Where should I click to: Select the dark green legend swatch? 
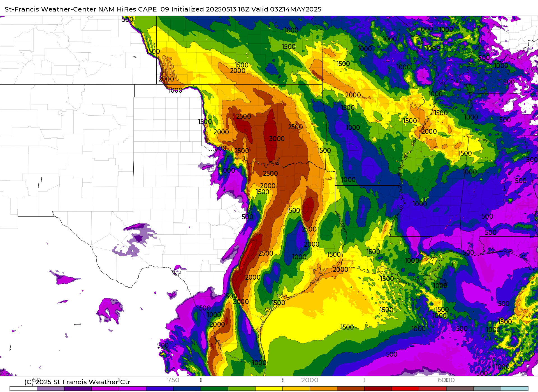pyautogui.click(x=214, y=388)
